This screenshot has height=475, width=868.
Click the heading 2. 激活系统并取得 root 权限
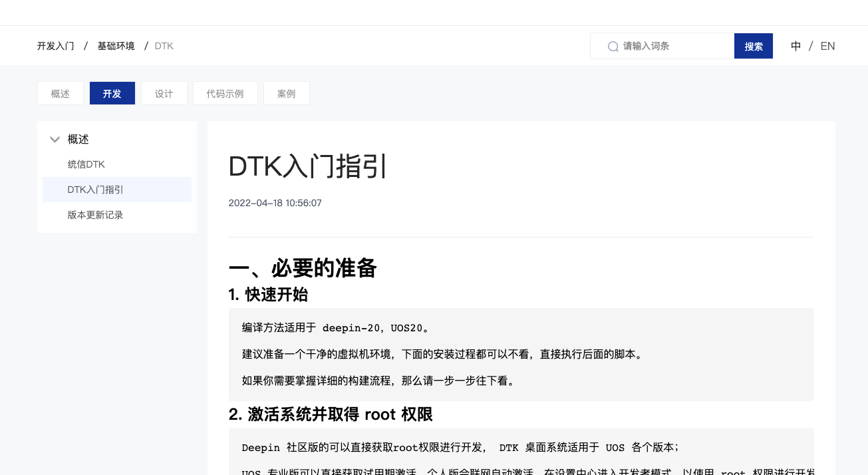coord(331,414)
